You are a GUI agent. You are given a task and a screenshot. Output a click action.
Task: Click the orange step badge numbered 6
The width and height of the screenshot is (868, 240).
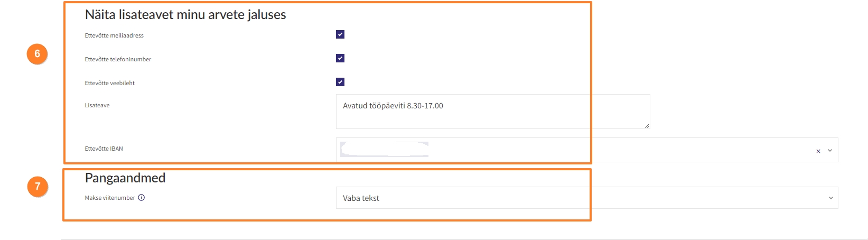(x=37, y=53)
